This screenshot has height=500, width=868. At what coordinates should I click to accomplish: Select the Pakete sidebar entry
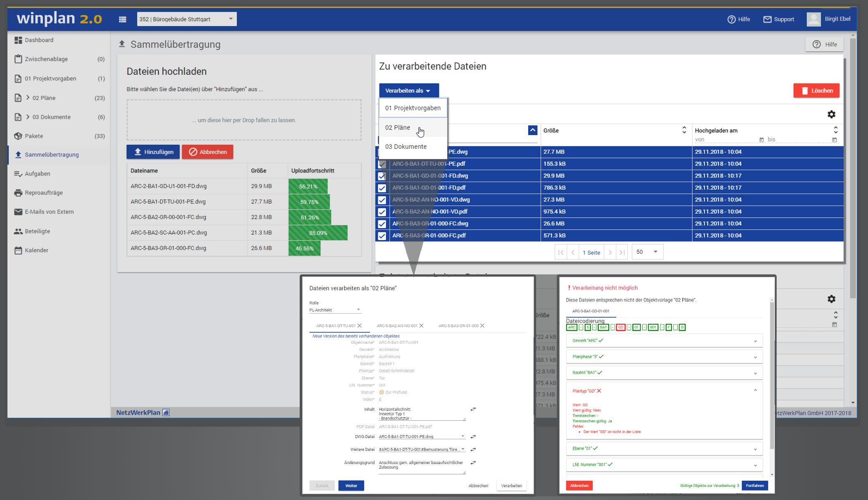[x=34, y=136]
